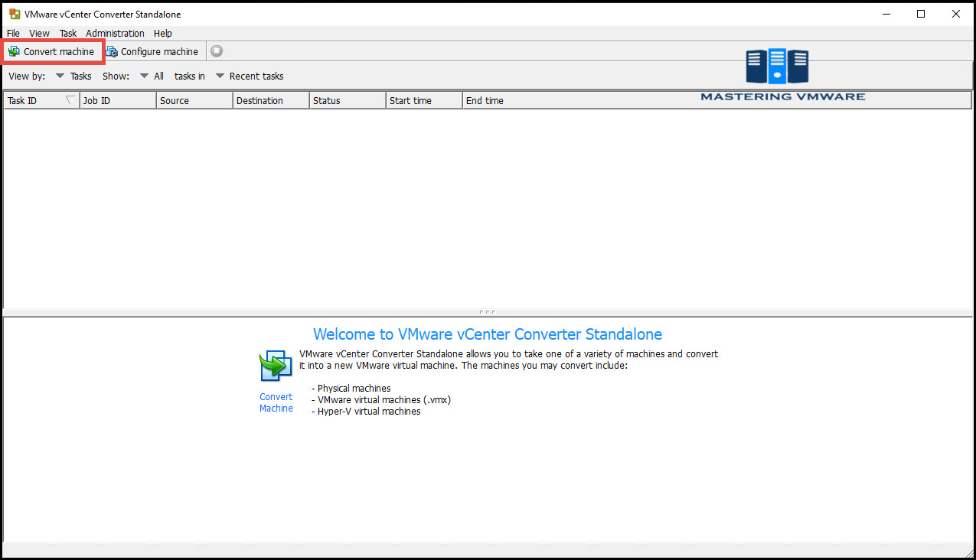
Task: Click the blue Convert Machine link text
Action: pos(276,402)
